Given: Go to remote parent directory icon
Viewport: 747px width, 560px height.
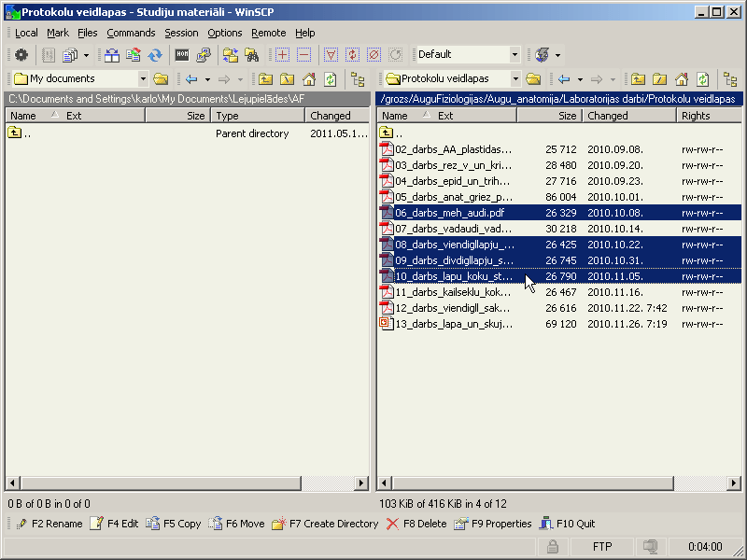Looking at the screenshot, I should coord(639,78).
